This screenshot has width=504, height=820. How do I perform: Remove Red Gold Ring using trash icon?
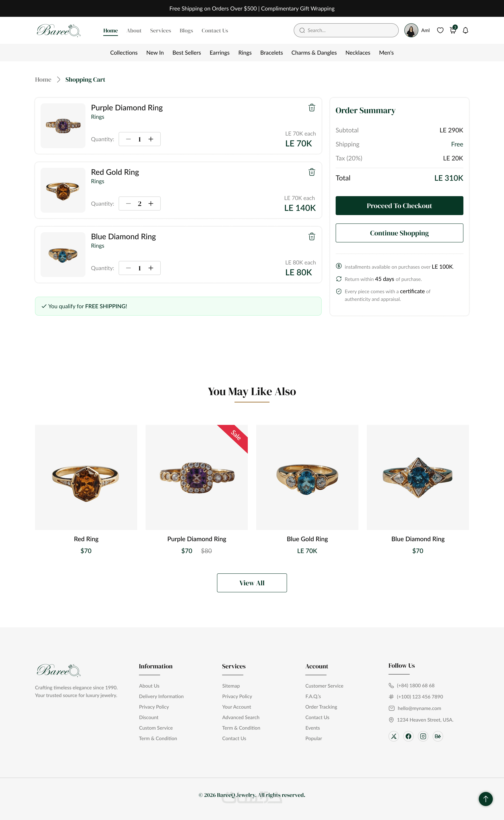312,172
